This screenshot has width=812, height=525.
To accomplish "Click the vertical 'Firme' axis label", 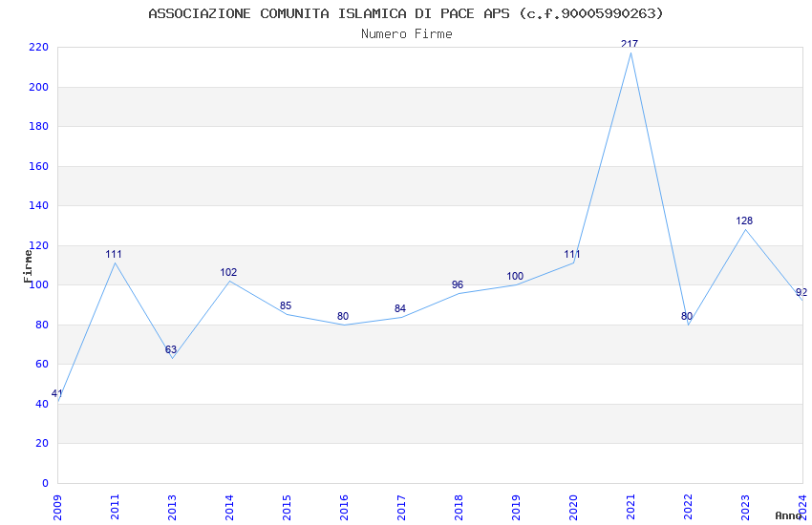I will 28,266.
